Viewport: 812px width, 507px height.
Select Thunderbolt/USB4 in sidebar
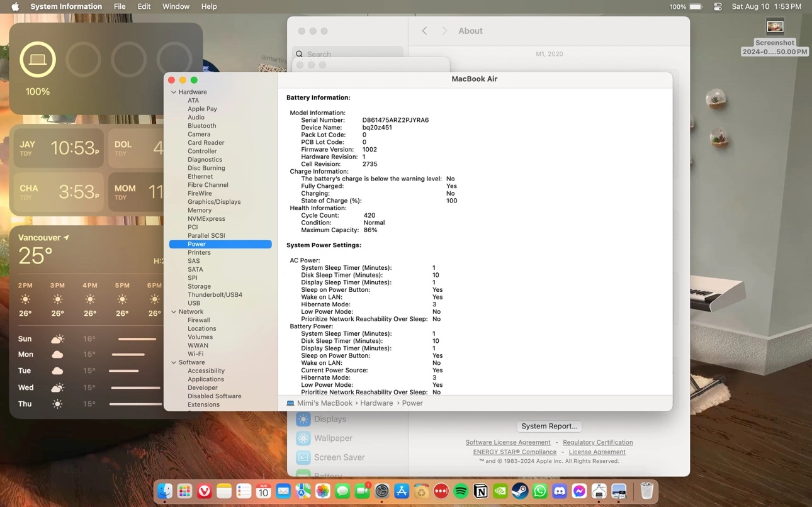pos(215,294)
